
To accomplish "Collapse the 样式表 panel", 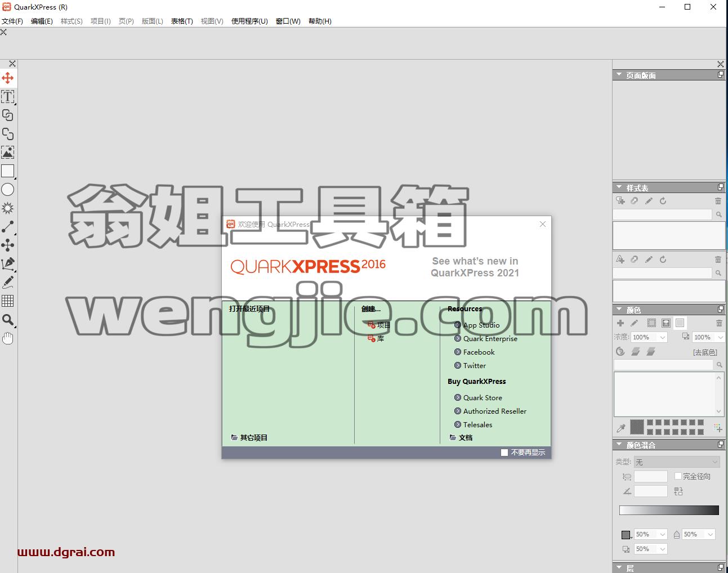I will point(619,187).
